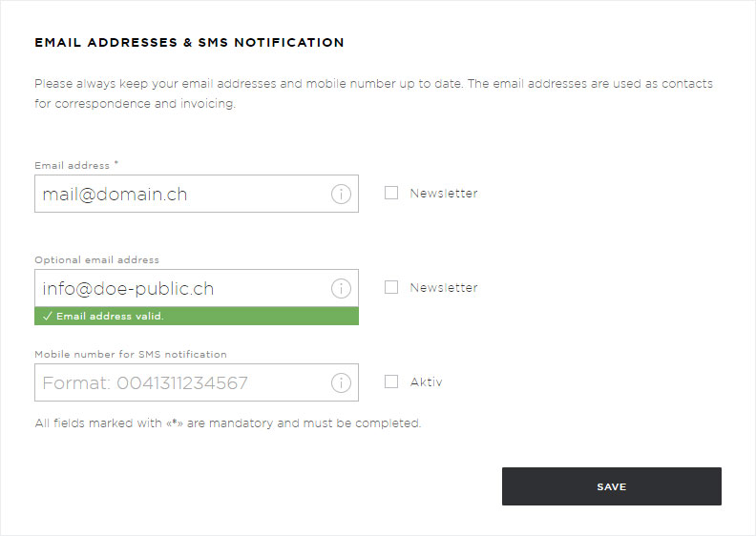The image size is (756, 536).
Task: Click the 'Please always keep your email' description text
Action: (373, 93)
